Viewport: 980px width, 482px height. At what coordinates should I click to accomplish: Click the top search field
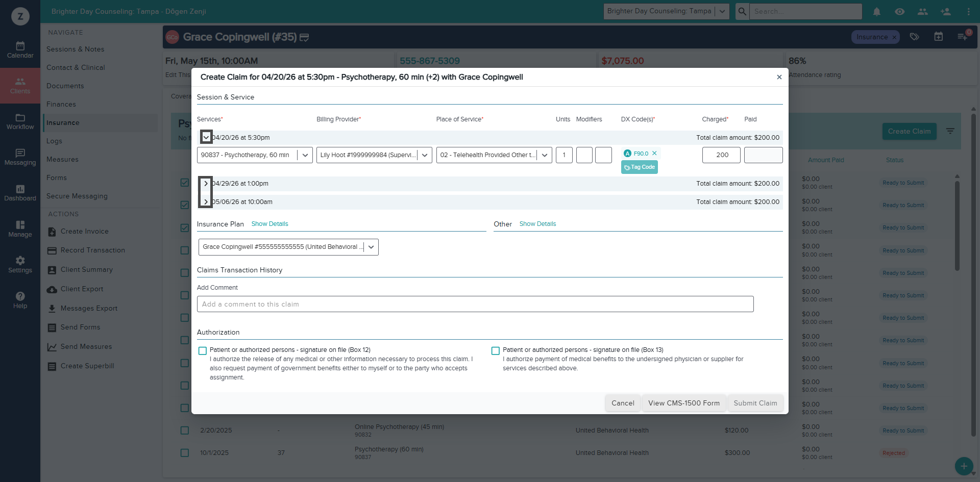(x=805, y=11)
